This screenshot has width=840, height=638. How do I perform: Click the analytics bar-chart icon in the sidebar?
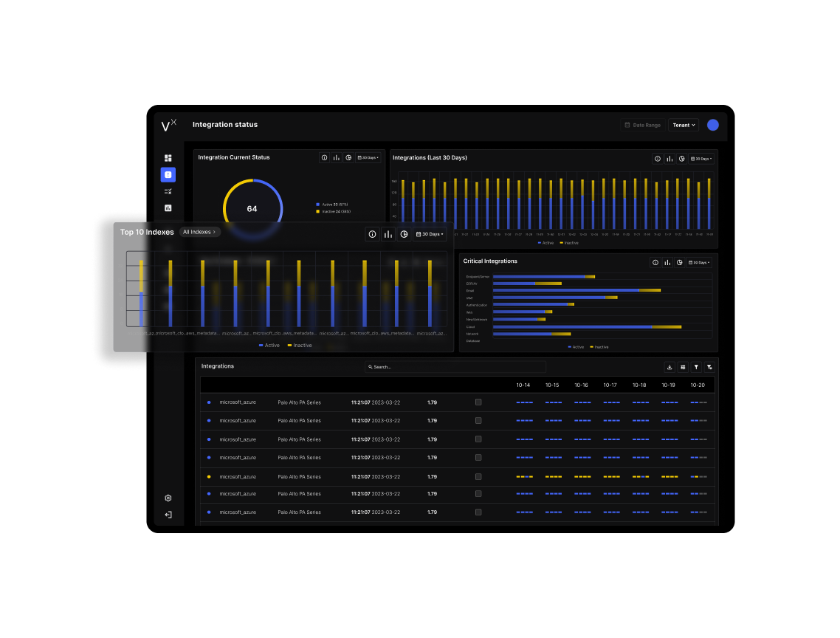point(168,207)
